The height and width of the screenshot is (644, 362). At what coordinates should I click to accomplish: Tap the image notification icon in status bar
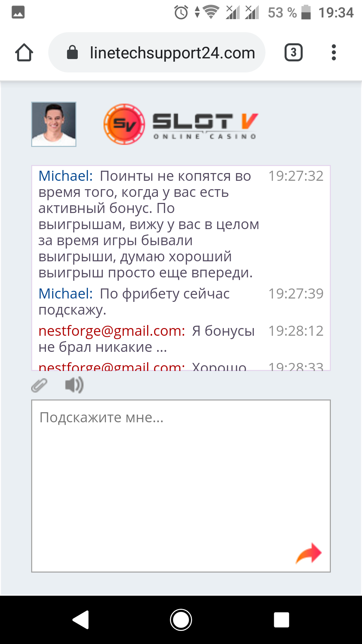coord(18,12)
